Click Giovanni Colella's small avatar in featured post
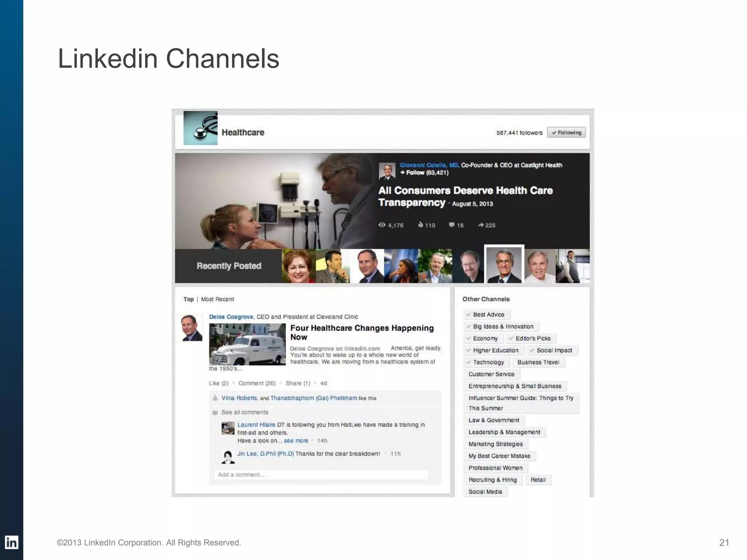The image size is (747, 560). 387,171
